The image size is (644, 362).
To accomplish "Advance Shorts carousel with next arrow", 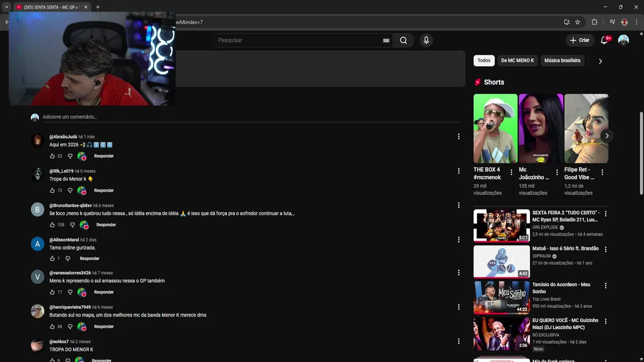I will 607,136.
